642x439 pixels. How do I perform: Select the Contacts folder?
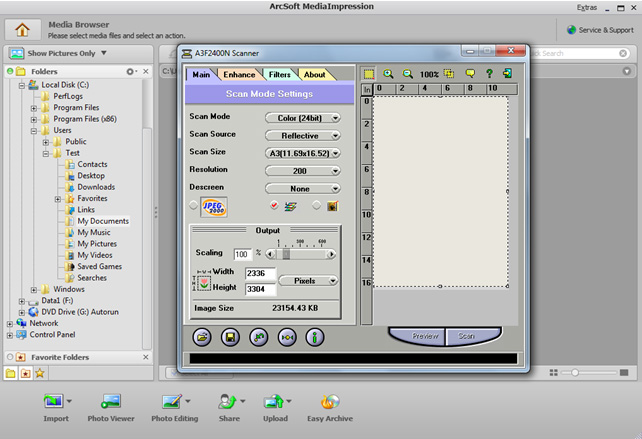point(92,164)
